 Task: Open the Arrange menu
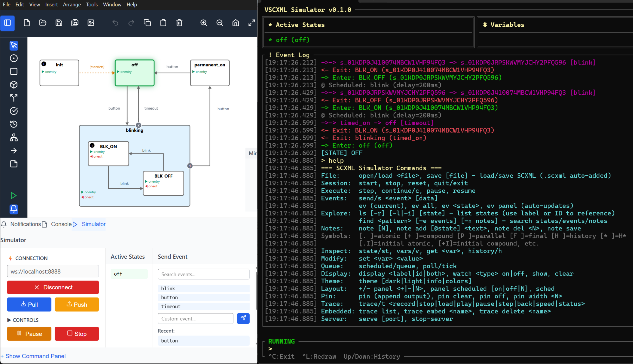point(72,5)
